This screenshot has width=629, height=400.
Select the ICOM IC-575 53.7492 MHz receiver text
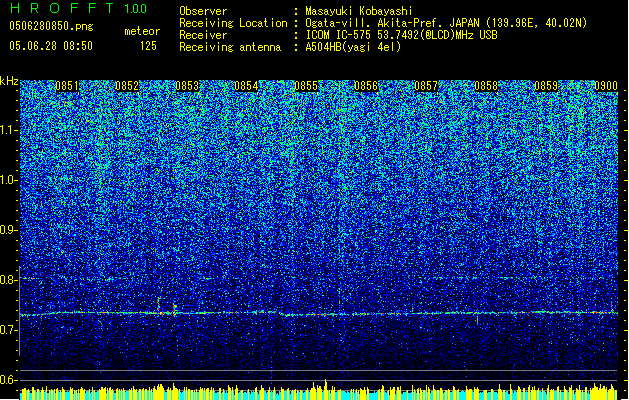(401, 35)
